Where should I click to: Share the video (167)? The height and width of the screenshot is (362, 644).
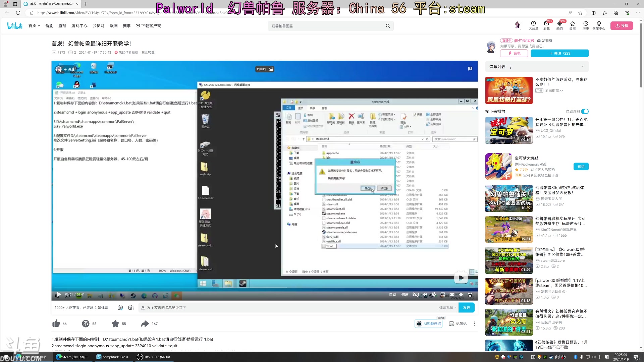pyautogui.click(x=149, y=323)
